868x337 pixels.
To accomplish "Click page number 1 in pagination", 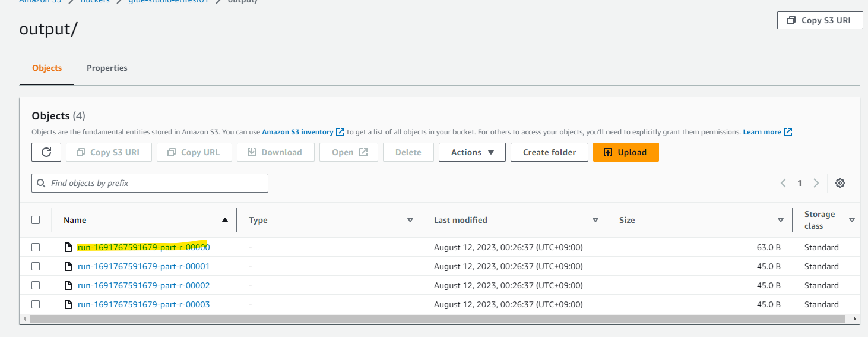I will (x=800, y=183).
